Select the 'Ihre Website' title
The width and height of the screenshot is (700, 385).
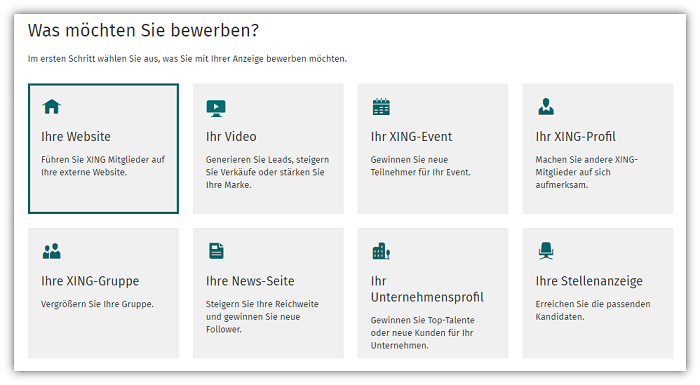[x=76, y=137]
